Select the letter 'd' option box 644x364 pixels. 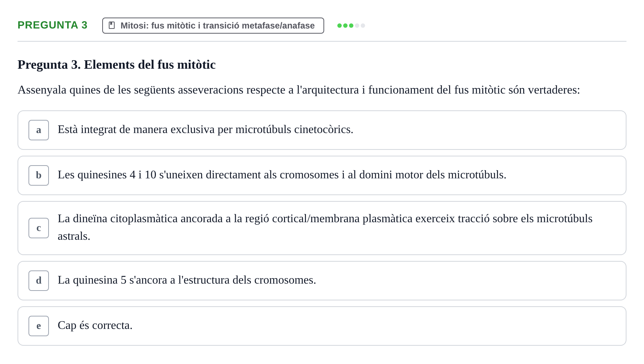(x=39, y=281)
